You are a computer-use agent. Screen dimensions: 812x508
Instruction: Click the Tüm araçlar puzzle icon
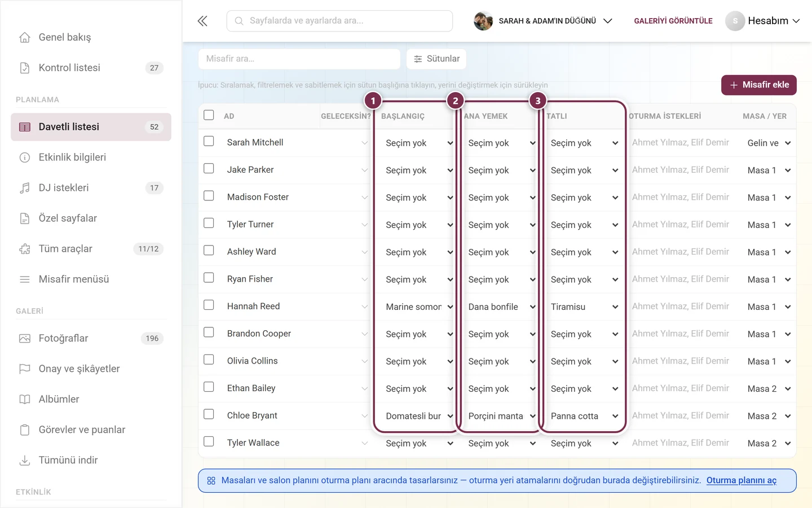coord(25,249)
